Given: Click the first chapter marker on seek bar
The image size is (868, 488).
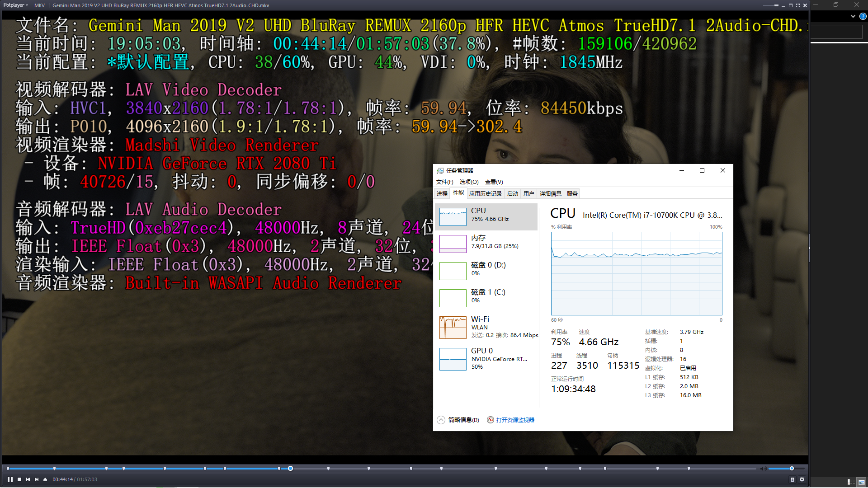Looking at the screenshot, I should pos(8,469).
